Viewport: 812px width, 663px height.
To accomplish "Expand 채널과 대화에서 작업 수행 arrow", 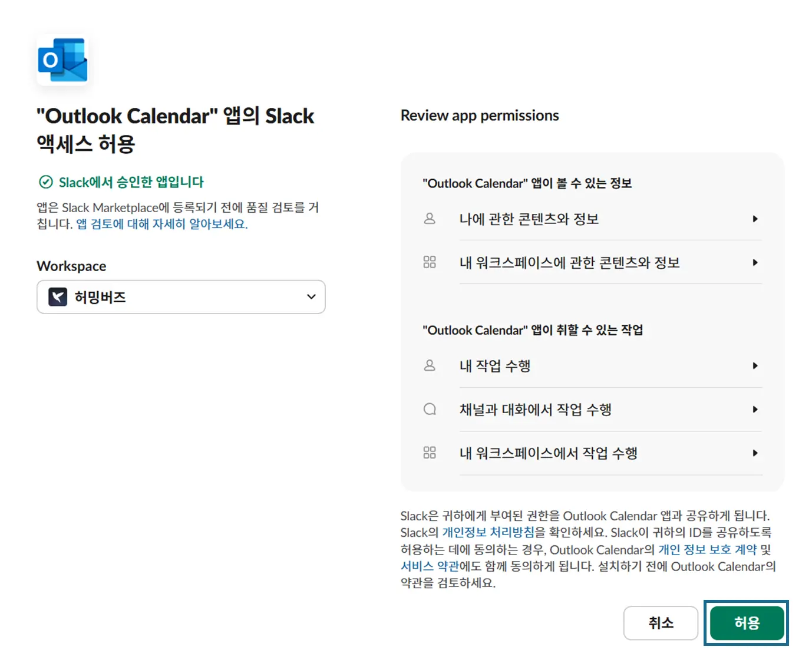I will 755,409.
